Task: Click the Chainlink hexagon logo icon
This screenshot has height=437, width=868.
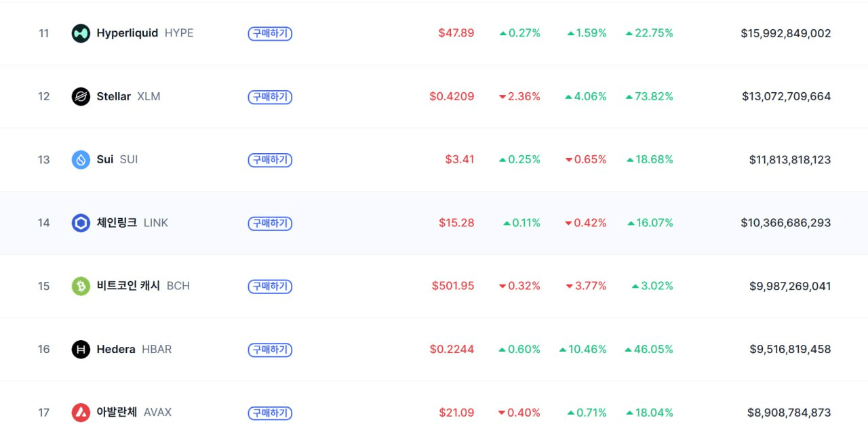Action: [x=81, y=223]
